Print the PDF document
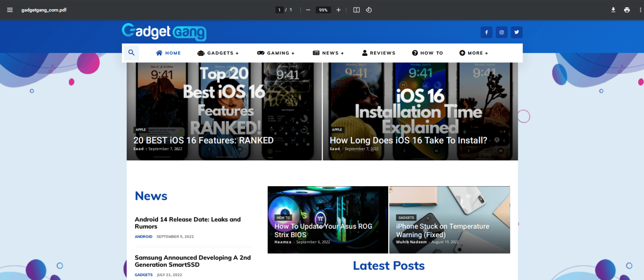Viewport: 644px width, 280px height. click(x=627, y=10)
